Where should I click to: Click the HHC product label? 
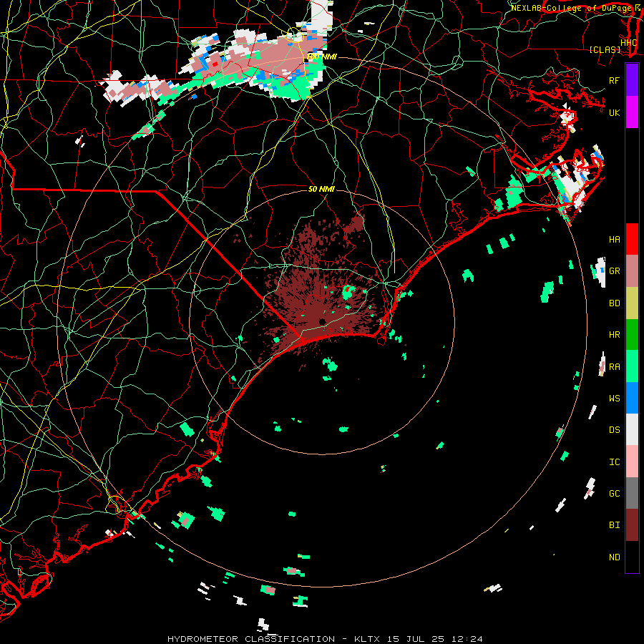pos(628,43)
